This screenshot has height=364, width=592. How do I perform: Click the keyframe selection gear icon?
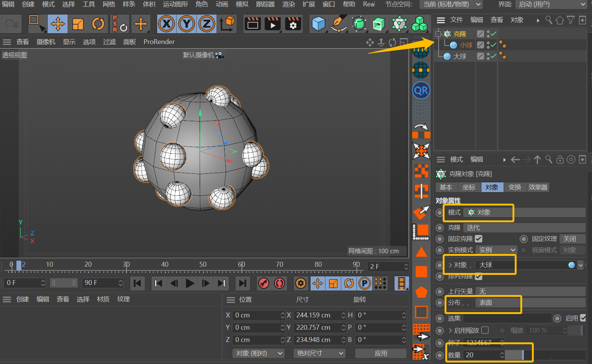300,283
